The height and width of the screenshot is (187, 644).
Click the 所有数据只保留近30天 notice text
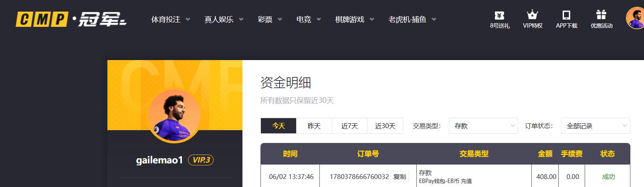pos(297,101)
